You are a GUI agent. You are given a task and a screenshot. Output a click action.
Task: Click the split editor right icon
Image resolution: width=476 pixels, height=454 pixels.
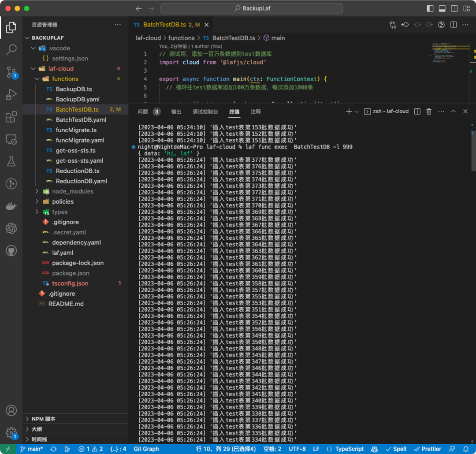[454, 25]
